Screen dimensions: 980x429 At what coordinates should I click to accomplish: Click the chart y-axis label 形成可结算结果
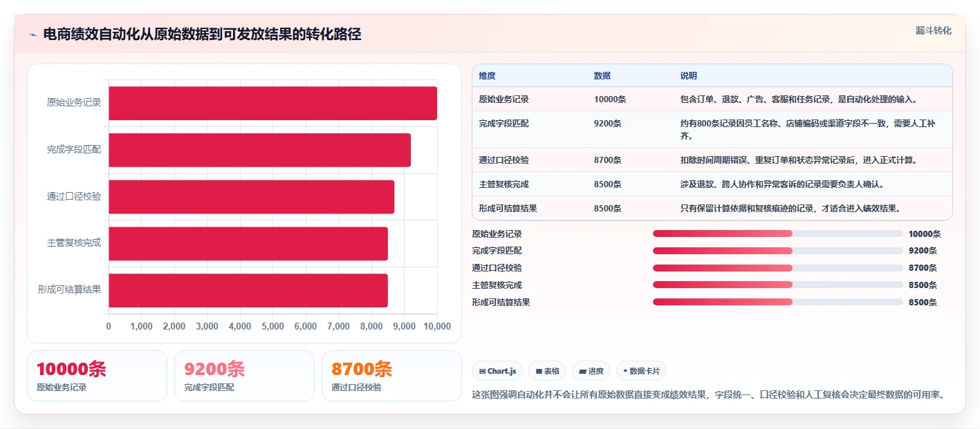69,290
